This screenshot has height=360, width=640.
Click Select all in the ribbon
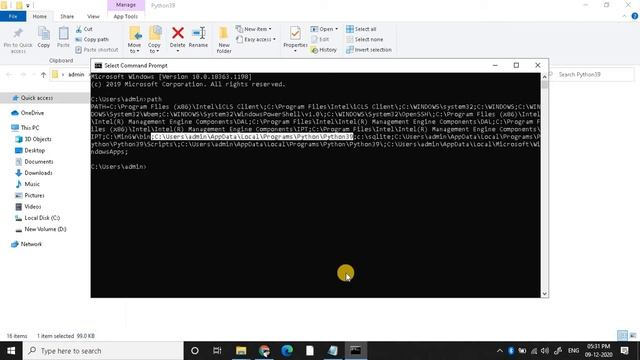coord(361,29)
